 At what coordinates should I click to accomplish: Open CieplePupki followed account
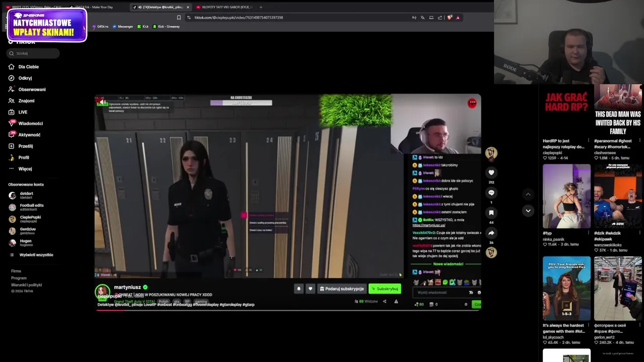pos(25,219)
